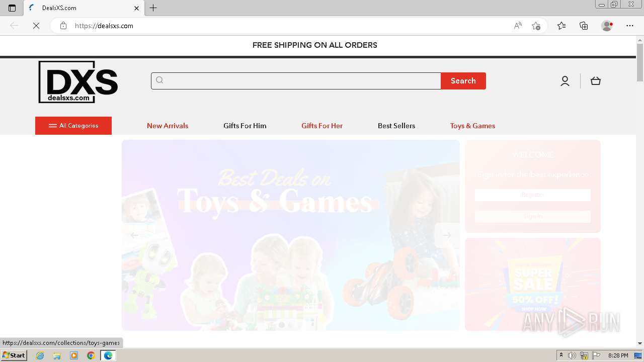Add this page to favorites
644x362 pixels.
click(x=536, y=26)
